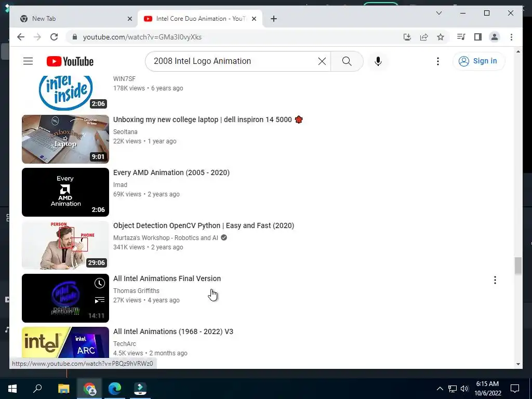Image resolution: width=532 pixels, height=399 pixels.
Task: Switch to Chrome in the taskbar
Action: (x=89, y=389)
